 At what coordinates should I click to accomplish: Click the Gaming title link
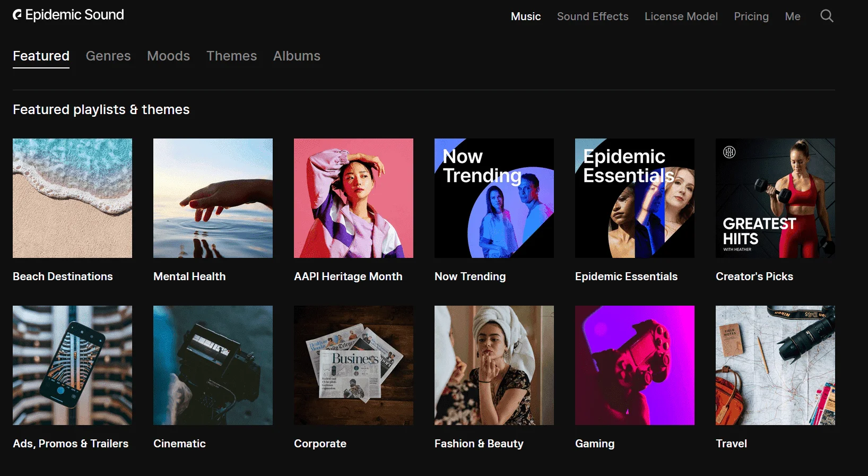click(595, 444)
